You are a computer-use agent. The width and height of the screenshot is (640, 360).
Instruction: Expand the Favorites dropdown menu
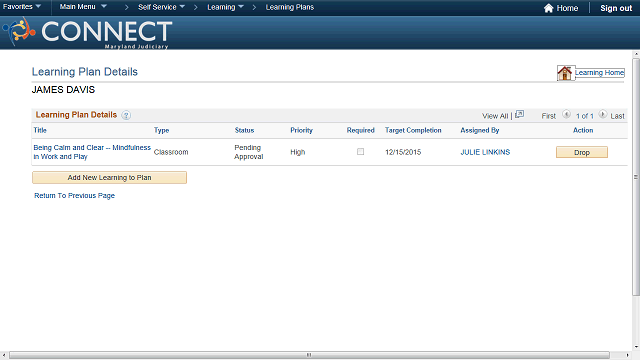pyautogui.click(x=22, y=7)
